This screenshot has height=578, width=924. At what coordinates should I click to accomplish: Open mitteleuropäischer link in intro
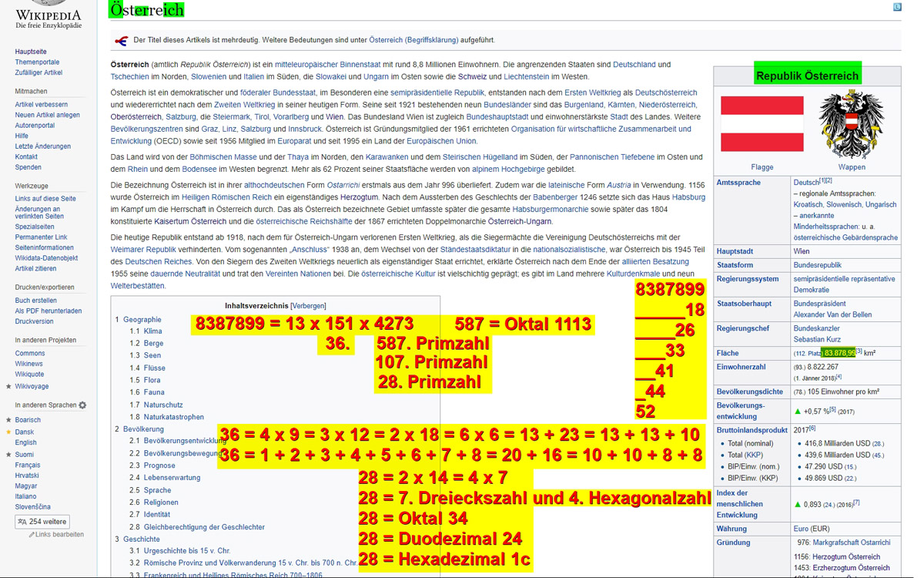click(307, 65)
